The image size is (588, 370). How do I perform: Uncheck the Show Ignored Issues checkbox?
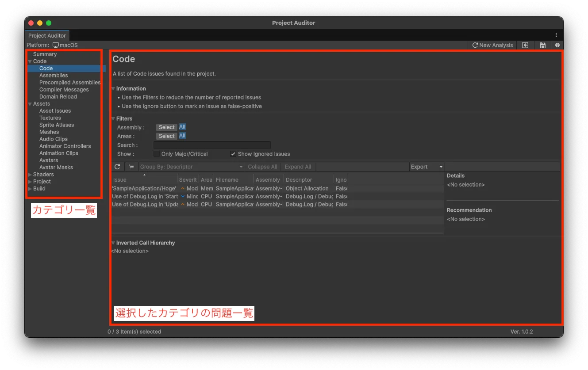[x=233, y=154]
